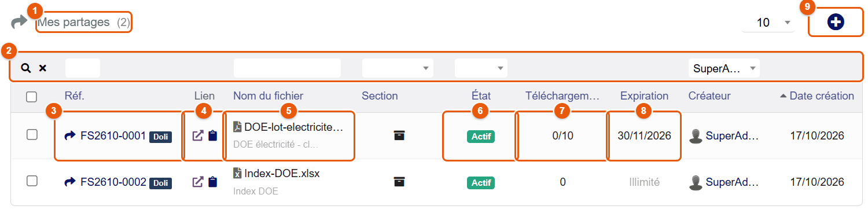Open the État filter dropdown
This screenshot has height=213, width=868.
point(481,68)
